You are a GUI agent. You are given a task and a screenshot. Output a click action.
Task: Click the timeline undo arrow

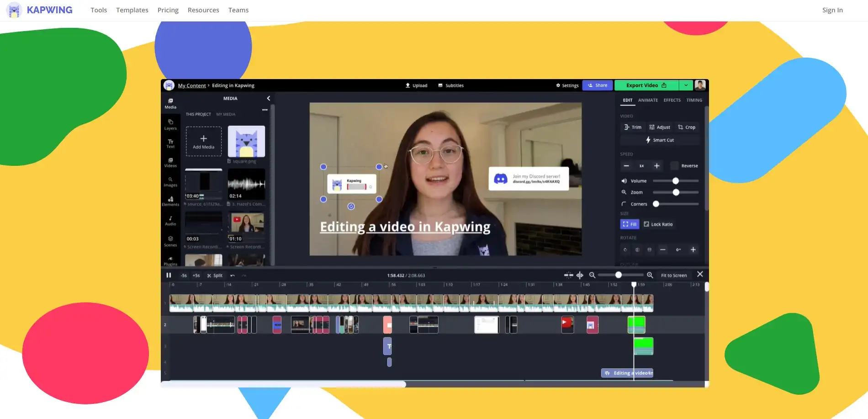[x=233, y=276]
